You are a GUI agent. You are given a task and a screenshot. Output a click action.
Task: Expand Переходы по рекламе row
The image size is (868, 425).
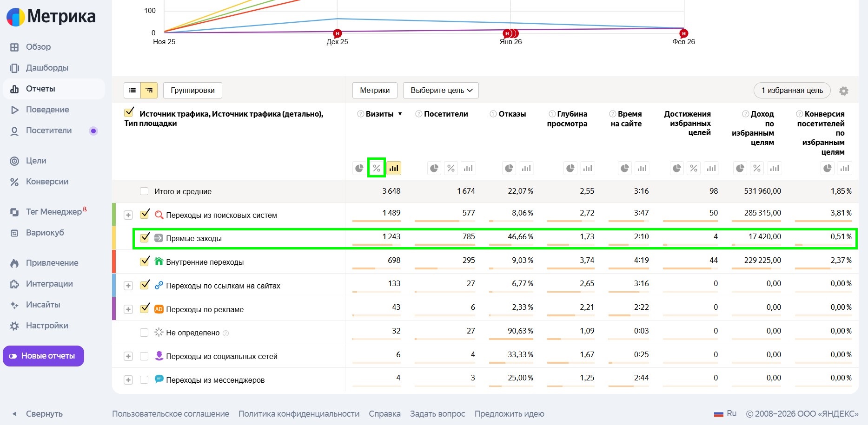[128, 309]
